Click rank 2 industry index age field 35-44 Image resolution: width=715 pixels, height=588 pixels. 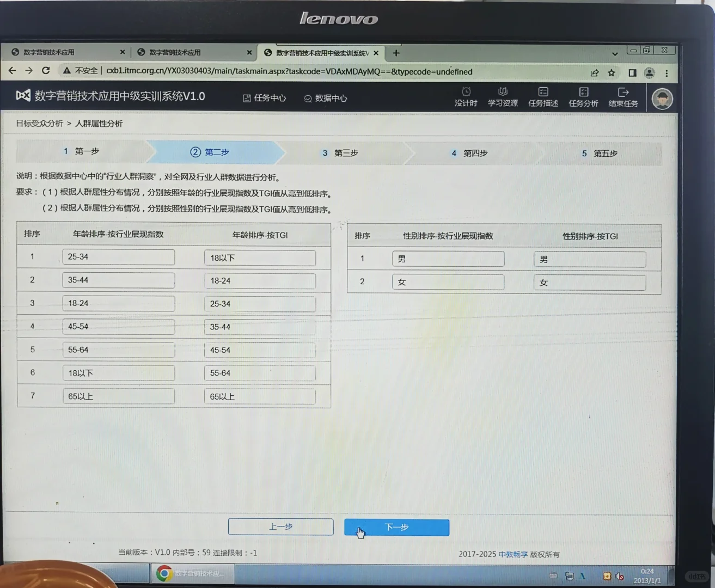119,280
